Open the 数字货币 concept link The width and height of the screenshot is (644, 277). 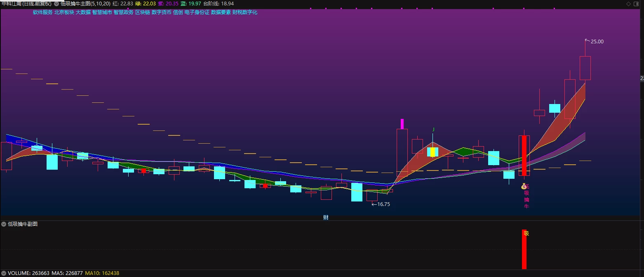162,12
